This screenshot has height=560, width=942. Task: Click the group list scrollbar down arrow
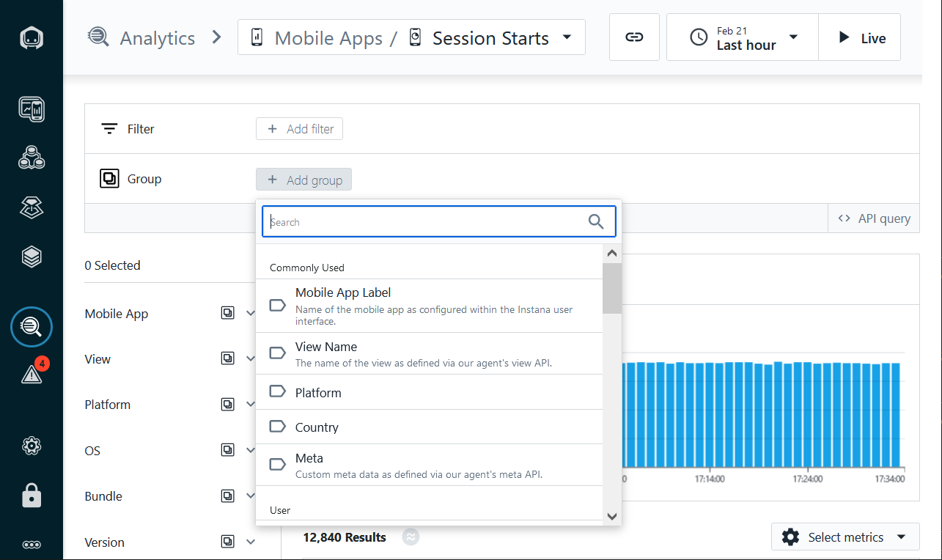click(x=612, y=516)
